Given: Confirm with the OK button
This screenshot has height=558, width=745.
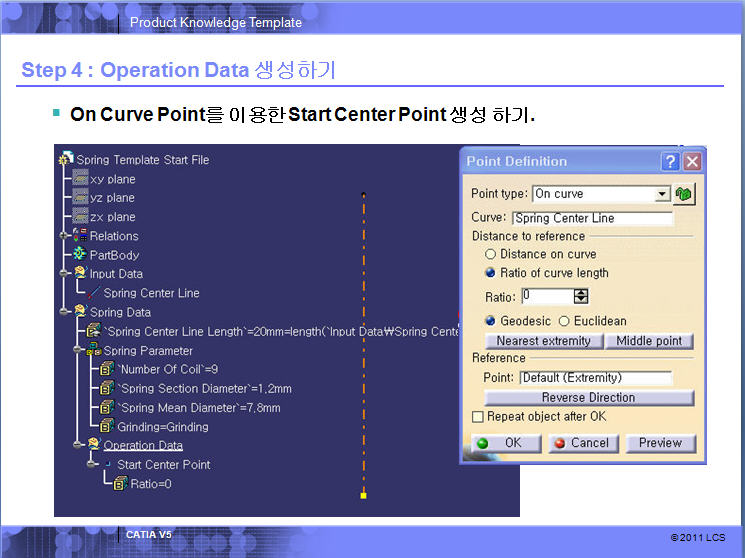Looking at the screenshot, I should (506, 443).
